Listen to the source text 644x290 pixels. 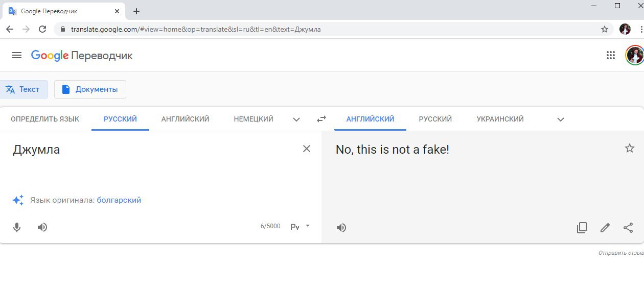(x=42, y=227)
